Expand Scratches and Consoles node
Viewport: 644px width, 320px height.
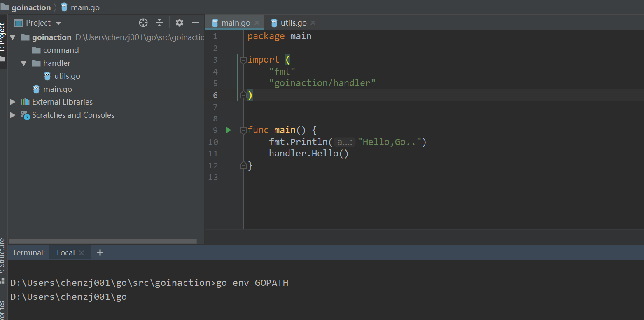13,115
